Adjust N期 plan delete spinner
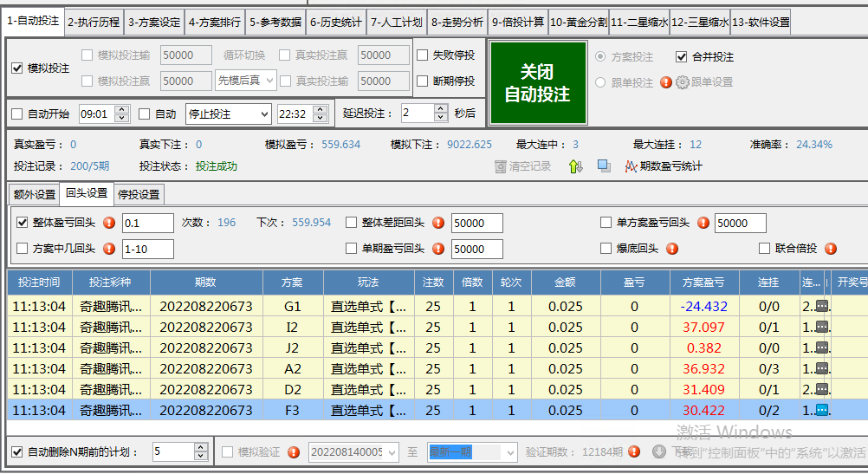The image size is (868, 474). [x=201, y=451]
